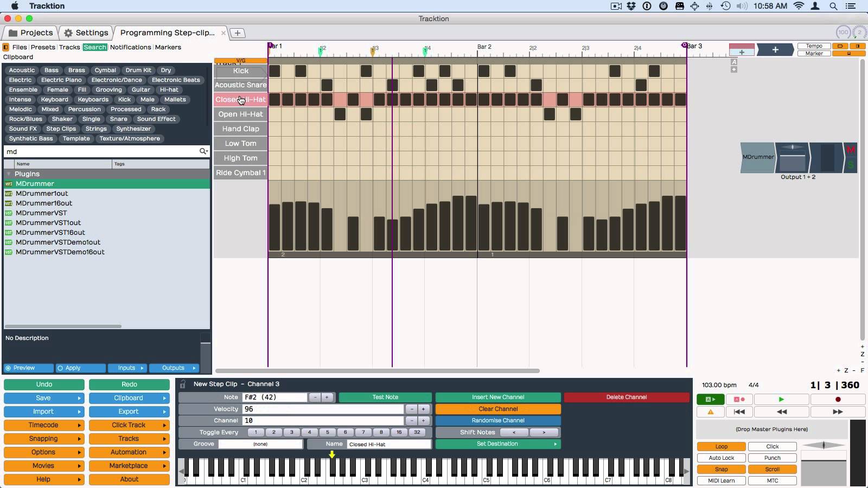Open the Dropbox menu bar icon

tap(631, 6)
